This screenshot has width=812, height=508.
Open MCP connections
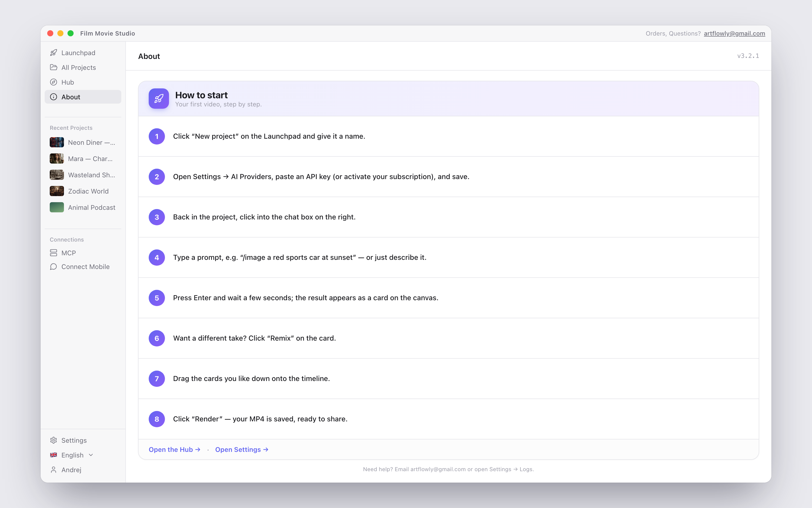[83, 253]
